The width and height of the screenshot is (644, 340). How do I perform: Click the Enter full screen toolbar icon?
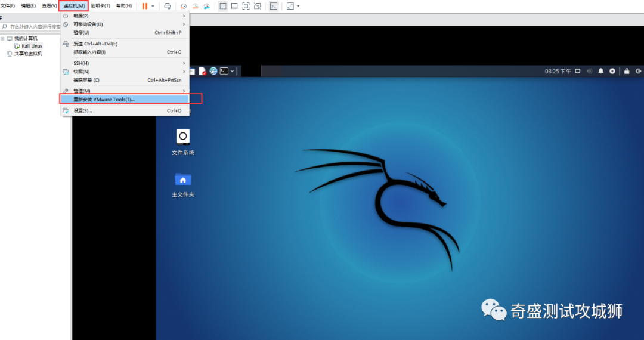246,6
